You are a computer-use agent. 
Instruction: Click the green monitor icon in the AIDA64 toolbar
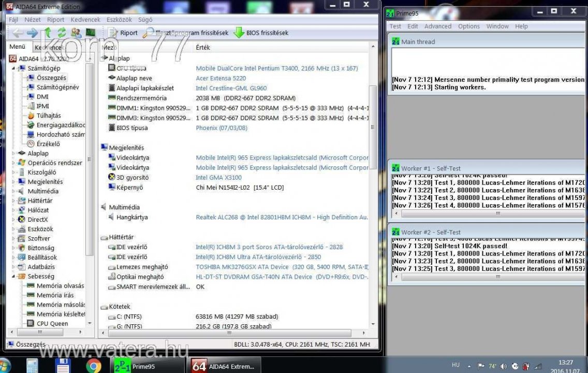[x=91, y=33]
